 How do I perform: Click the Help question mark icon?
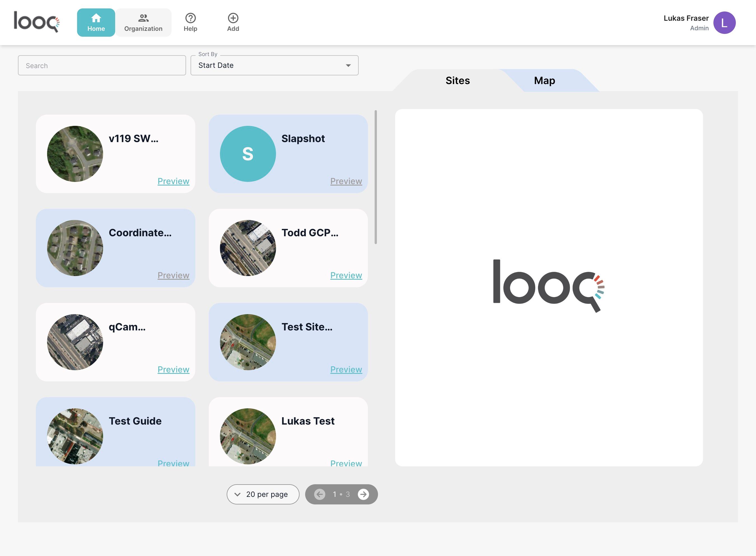point(191,18)
